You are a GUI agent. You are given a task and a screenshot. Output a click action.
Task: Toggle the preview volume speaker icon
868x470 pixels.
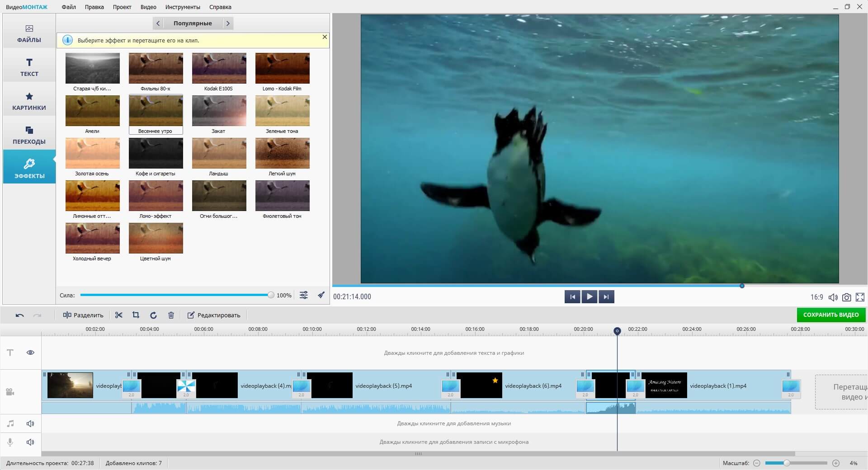(x=833, y=297)
